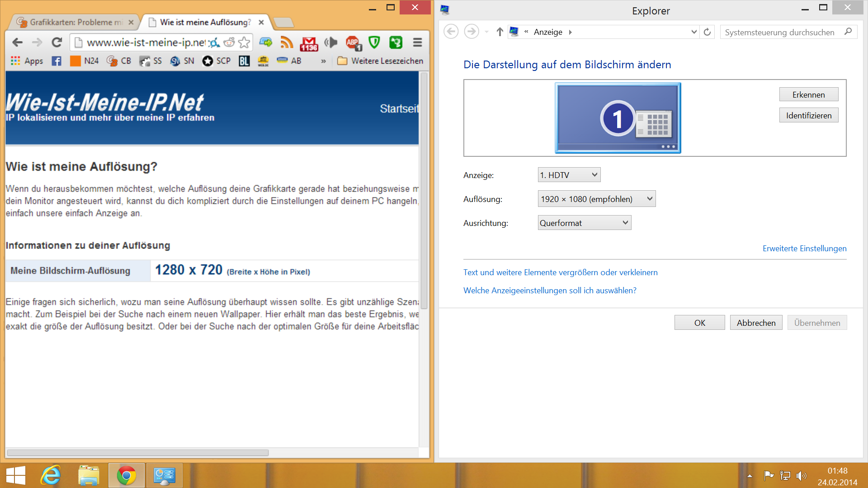The image size is (868, 488).
Task: Click the Gmail checker extension icon
Action: 309,43
